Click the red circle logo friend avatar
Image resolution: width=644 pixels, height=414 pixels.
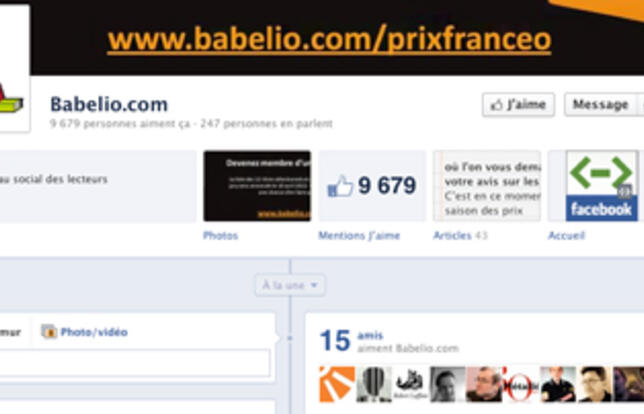click(x=521, y=384)
